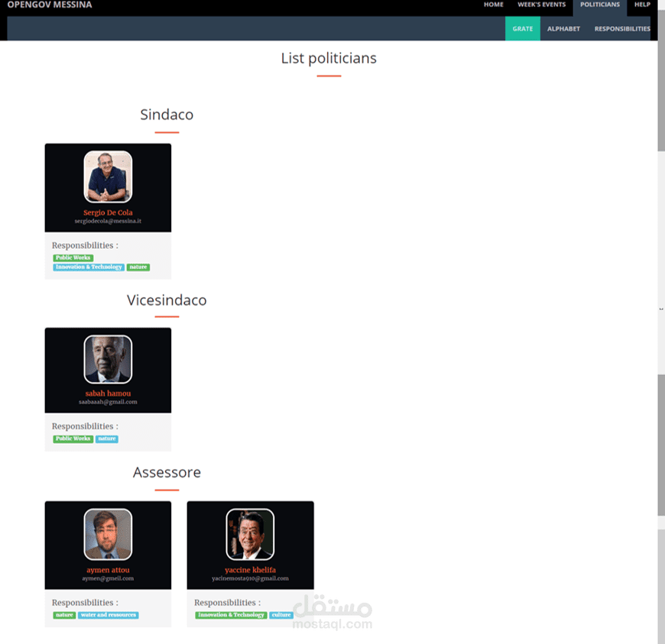The height and width of the screenshot is (644, 665).
Task: Click the yaccine khelifa name link
Action: pyautogui.click(x=250, y=570)
